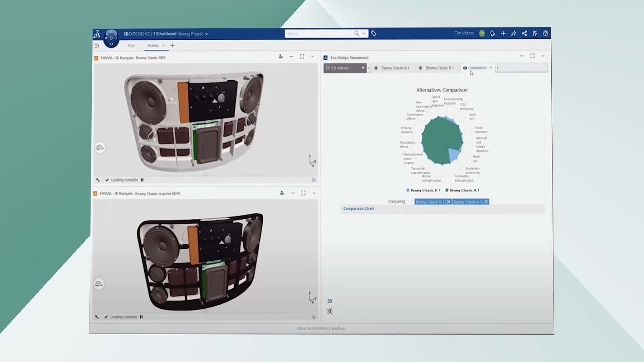Click into the Search field
The image size is (644, 362).
click(x=319, y=33)
